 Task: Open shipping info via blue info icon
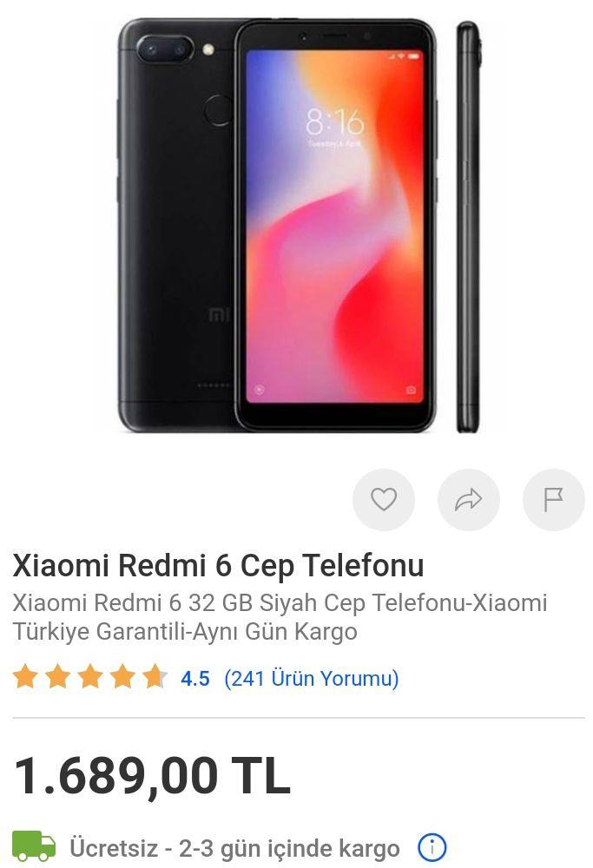432,846
